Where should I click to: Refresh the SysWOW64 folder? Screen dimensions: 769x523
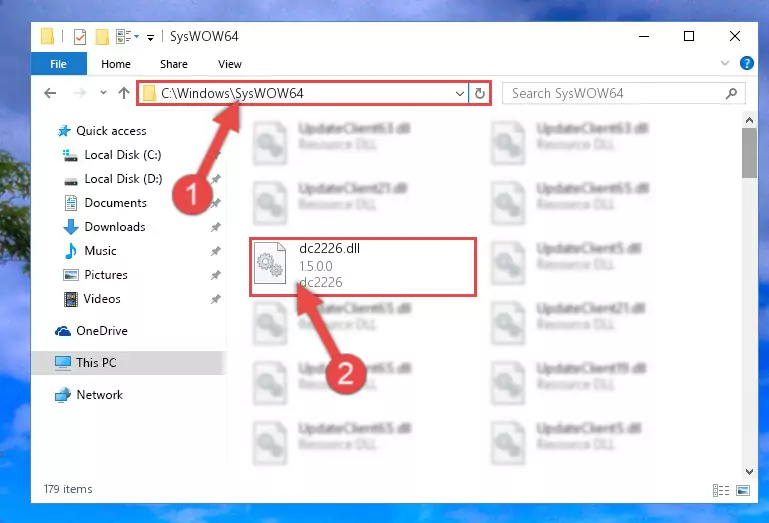[480, 93]
